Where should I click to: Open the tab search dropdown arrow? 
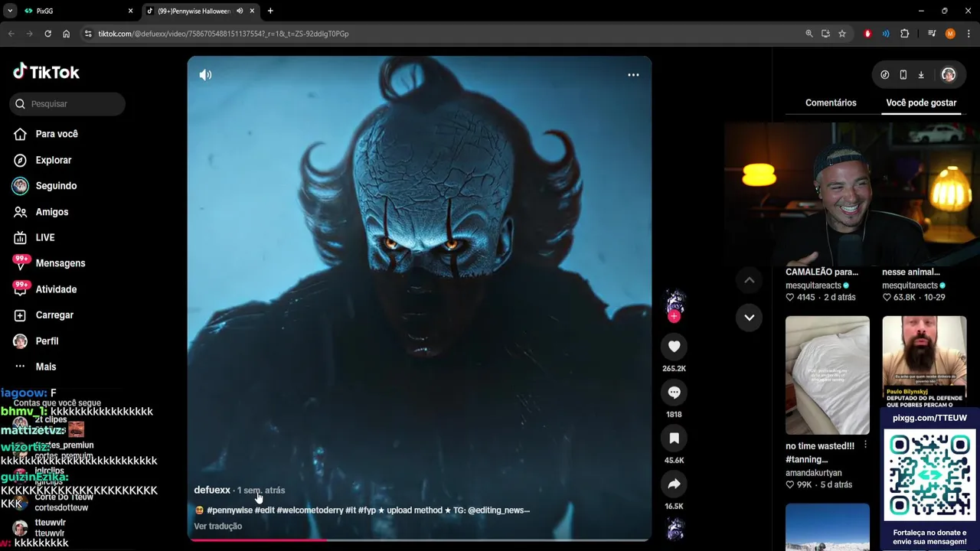(10, 11)
